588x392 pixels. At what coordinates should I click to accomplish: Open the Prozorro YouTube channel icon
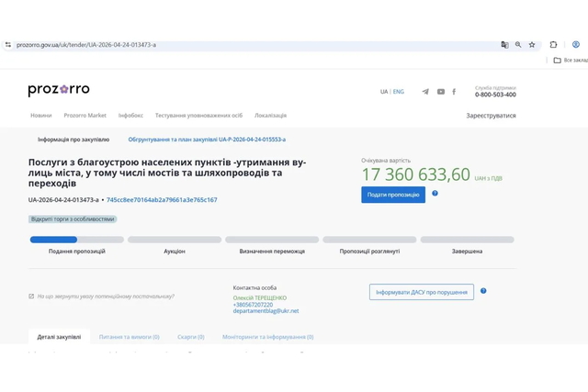point(440,92)
